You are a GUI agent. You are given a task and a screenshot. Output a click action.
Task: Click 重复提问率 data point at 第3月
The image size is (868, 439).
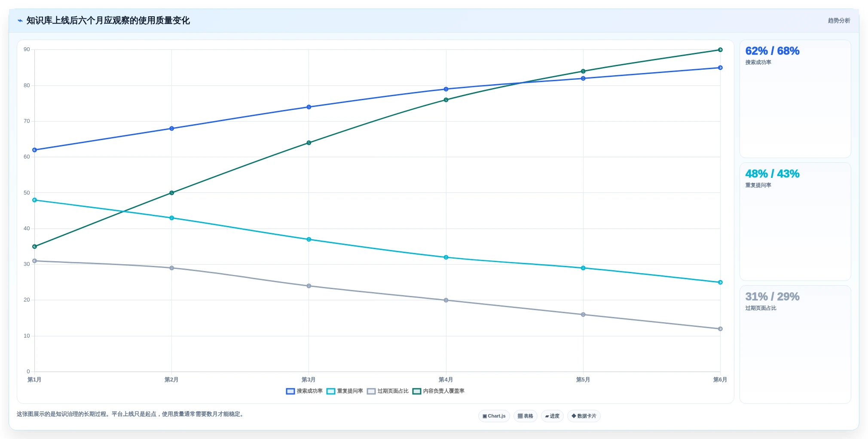click(x=309, y=240)
